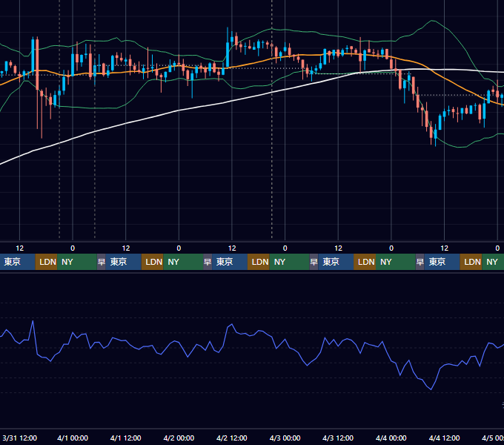The width and height of the screenshot is (504, 445).
Task: Click the 早 early-session block on 4/2
Action: [x=208, y=262]
